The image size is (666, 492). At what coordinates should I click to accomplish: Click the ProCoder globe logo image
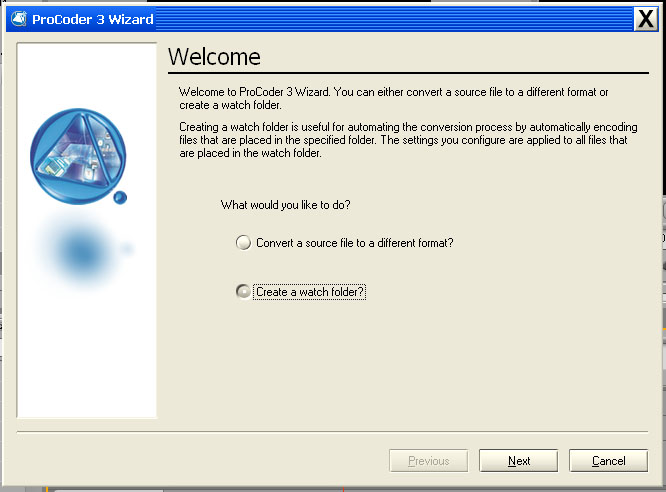[x=79, y=157]
